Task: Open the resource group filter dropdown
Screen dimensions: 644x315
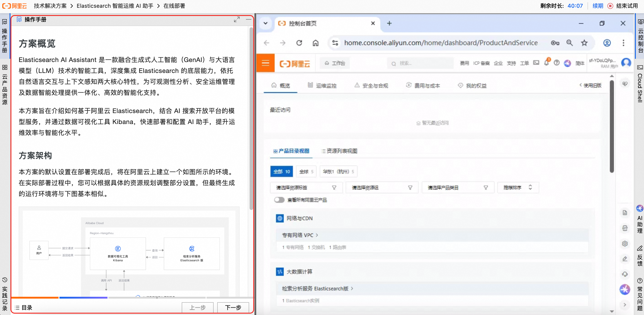Action: click(x=382, y=188)
